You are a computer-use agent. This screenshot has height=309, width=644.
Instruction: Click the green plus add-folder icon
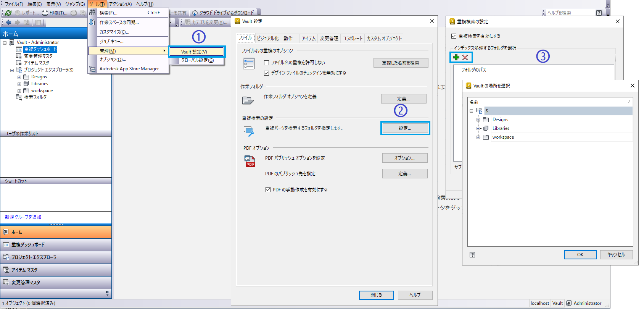click(x=456, y=57)
